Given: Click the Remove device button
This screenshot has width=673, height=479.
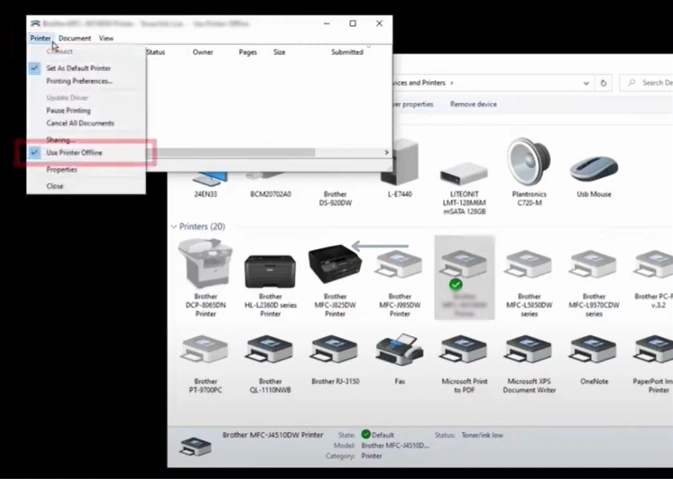Looking at the screenshot, I should 473,104.
